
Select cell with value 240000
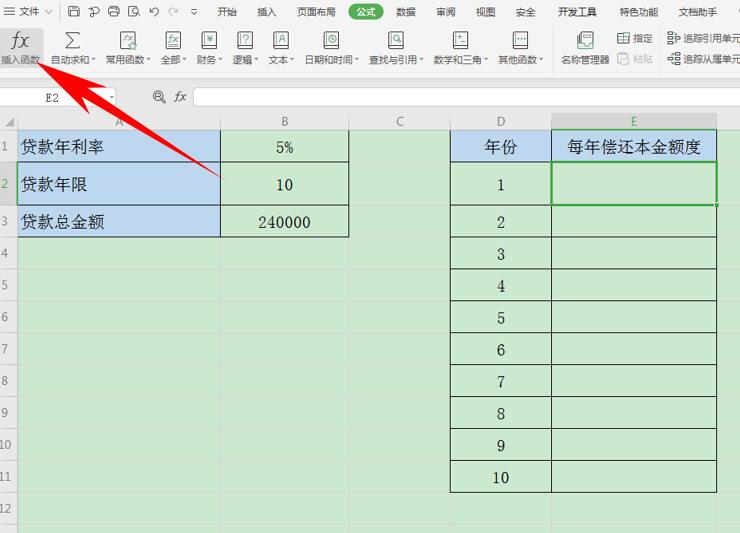(x=285, y=222)
